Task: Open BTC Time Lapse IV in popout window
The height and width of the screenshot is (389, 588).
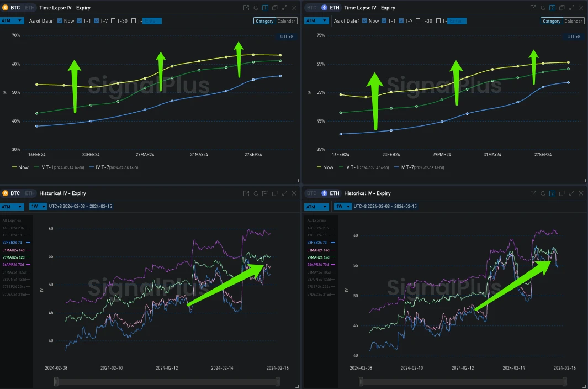Action: click(246, 8)
